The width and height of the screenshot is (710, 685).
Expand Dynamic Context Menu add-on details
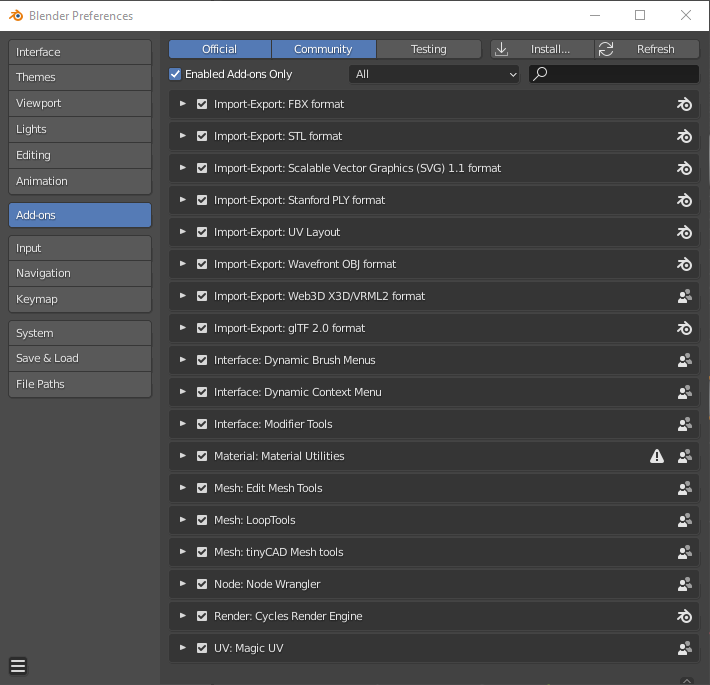(x=182, y=392)
